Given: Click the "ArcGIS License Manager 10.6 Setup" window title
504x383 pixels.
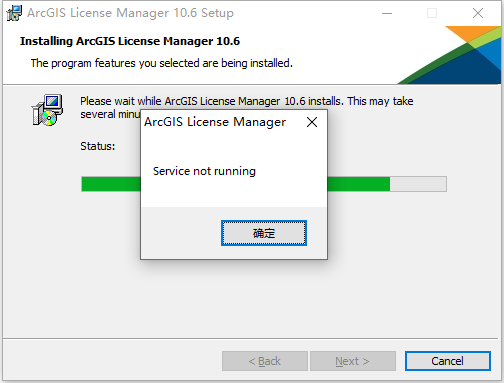Looking at the screenshot, I should tap(130, 13).
